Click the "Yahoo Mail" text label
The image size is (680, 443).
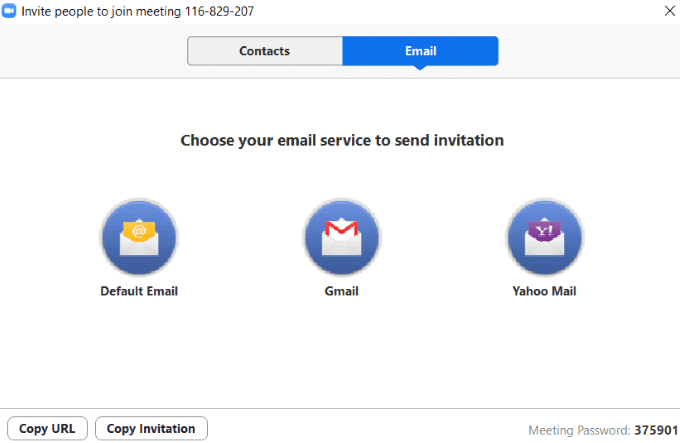coord(545,292)
